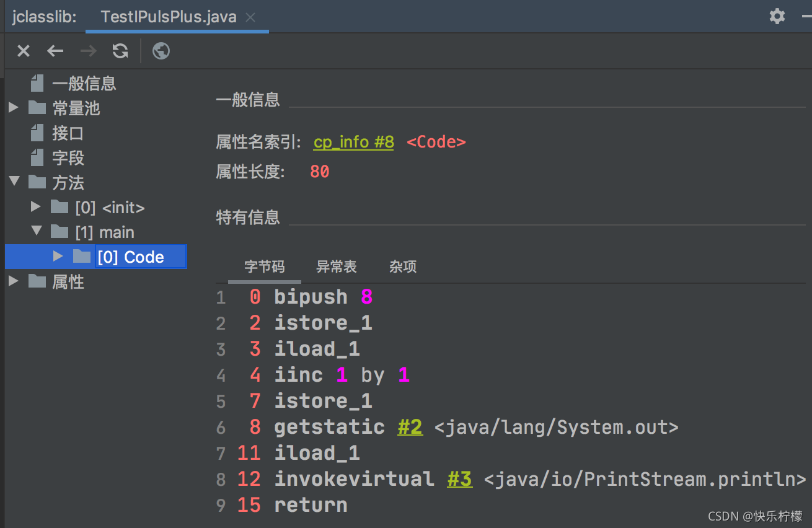Click the 属性名索引 label
Viewport: 812px width, 528px height.
[x=258, y=143]
